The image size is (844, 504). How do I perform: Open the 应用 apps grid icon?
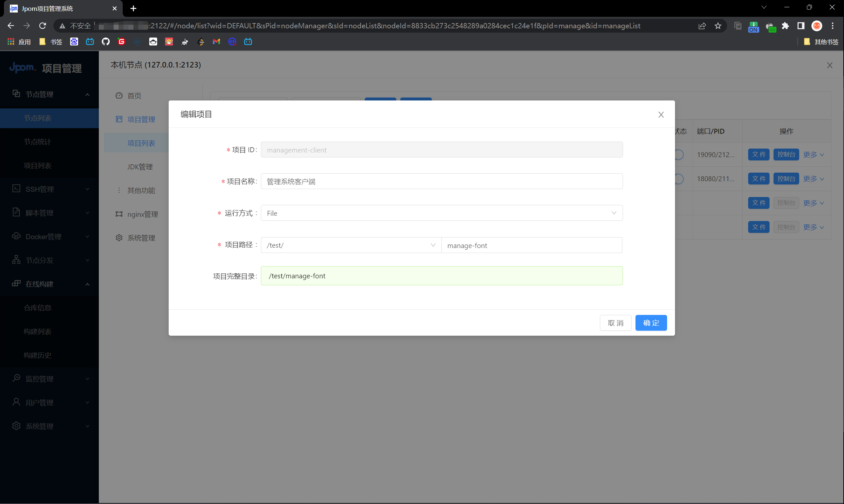tap(11, 42)
